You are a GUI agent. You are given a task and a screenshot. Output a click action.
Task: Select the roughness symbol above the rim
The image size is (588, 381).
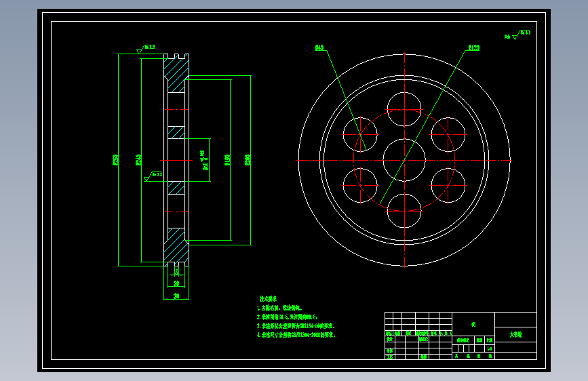click(x=146, y=49)
